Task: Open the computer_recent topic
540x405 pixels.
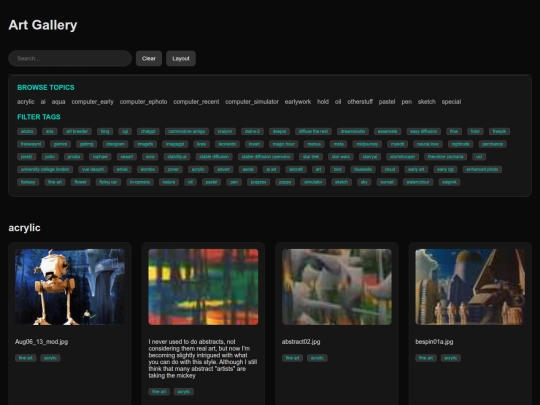Action: tap(196, 102)
